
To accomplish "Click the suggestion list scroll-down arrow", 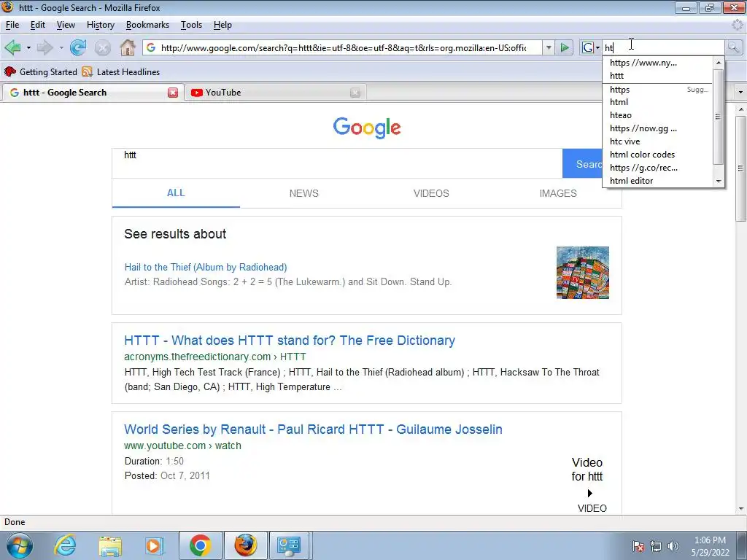I will (x=718, y=181).
